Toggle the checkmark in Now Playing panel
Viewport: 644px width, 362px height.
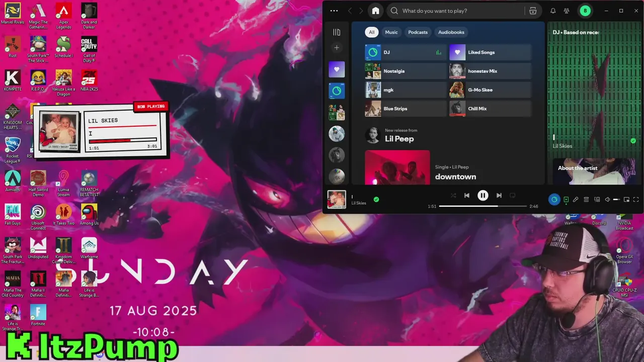[633, 141]
